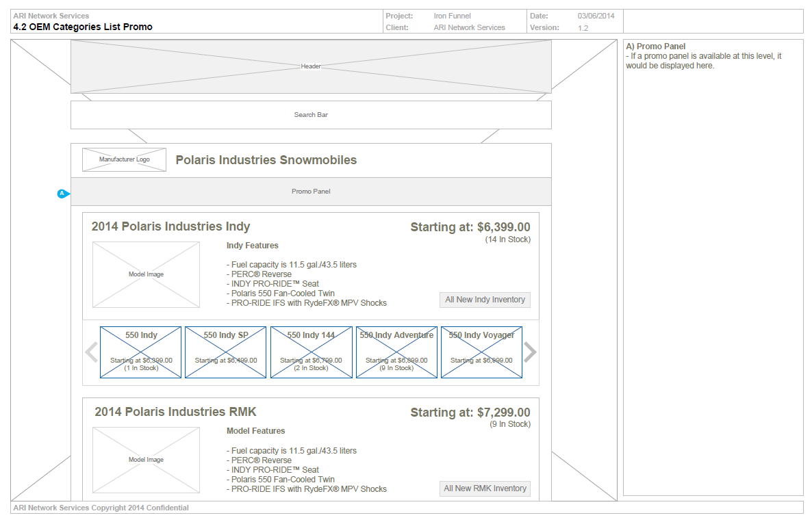Click the next arrow of the Indy carousel
Screen dimensions: 812x522
[531, 352]
